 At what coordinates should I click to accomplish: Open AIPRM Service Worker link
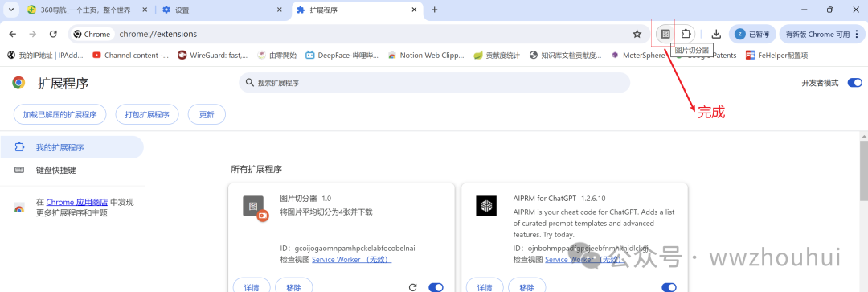tap(584, 259)
